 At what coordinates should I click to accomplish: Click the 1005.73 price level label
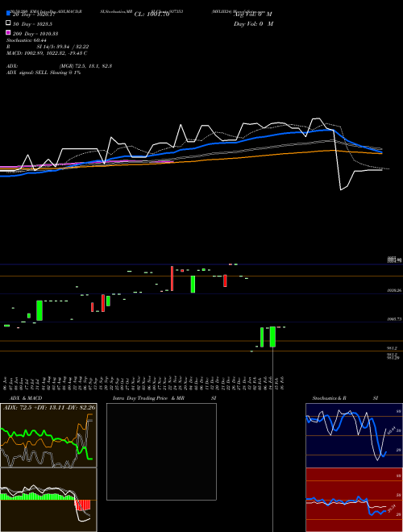pos(394,319)
